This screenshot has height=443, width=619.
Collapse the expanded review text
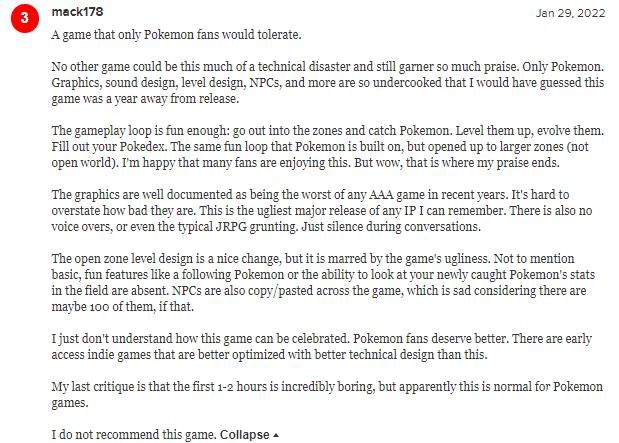(x=244, y=435)
